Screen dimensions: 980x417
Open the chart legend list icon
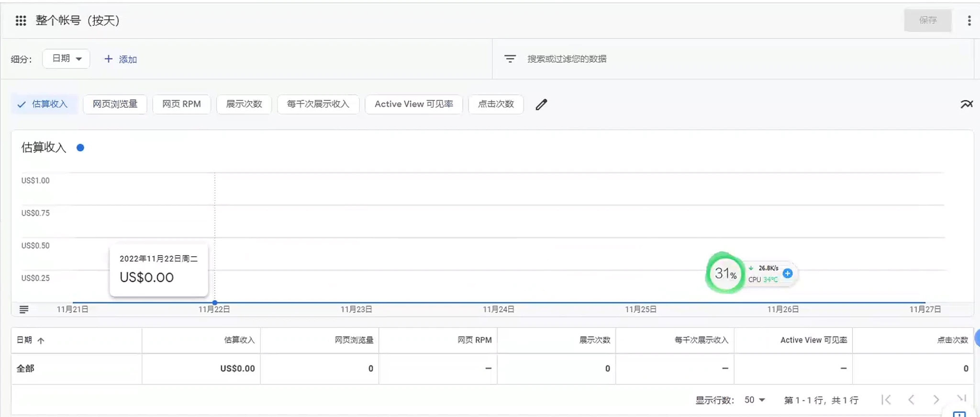[x=24, y=310]
